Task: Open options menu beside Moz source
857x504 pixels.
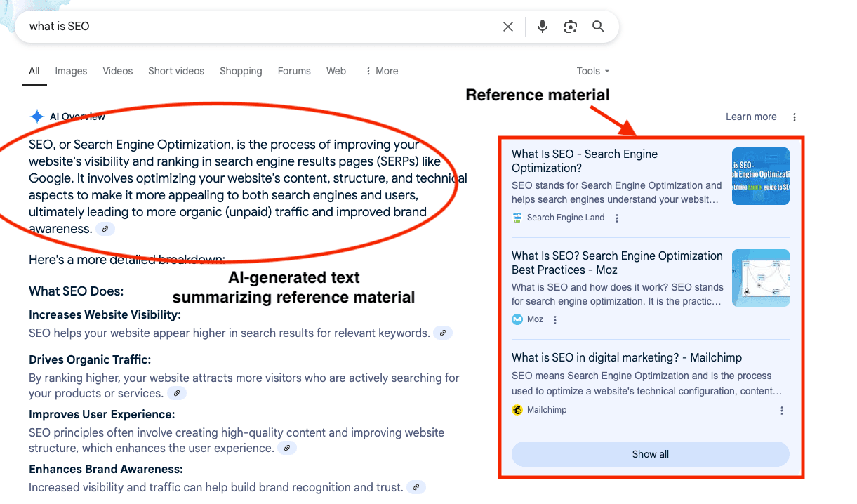Action: pyautogui.click(x=555, y=320)
